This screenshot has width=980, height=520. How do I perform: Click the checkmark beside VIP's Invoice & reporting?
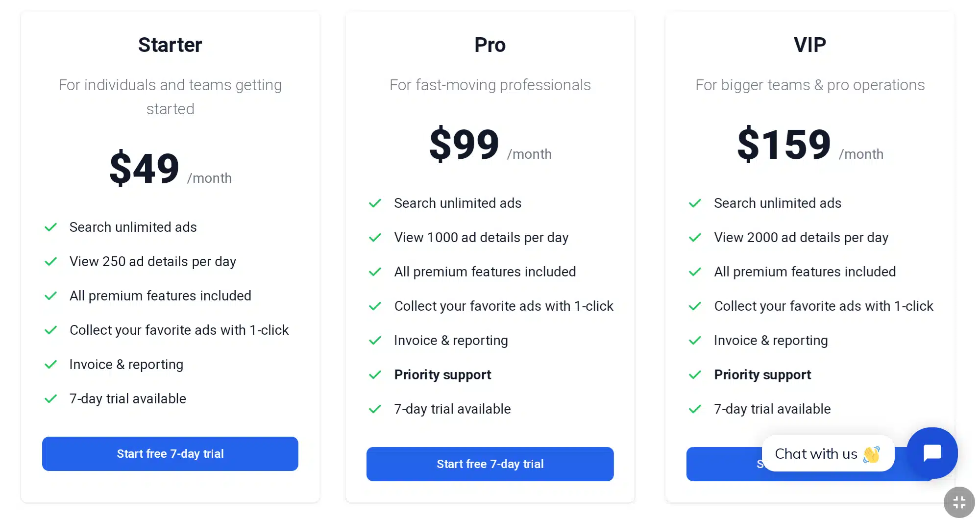click(x=695, y=340)
